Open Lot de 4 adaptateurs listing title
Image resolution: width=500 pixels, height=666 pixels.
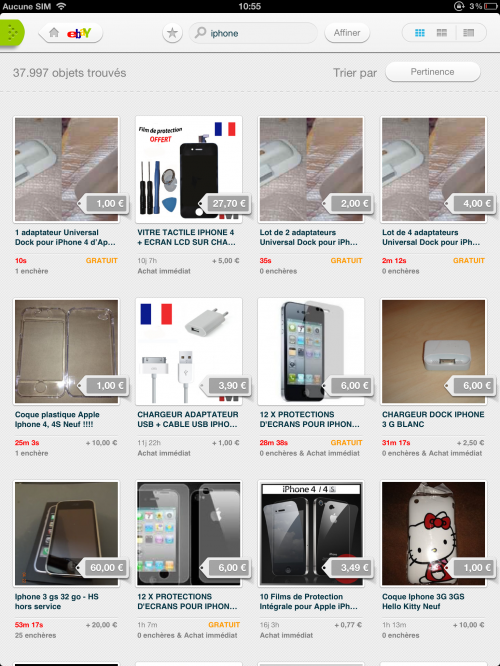(431, 237)
